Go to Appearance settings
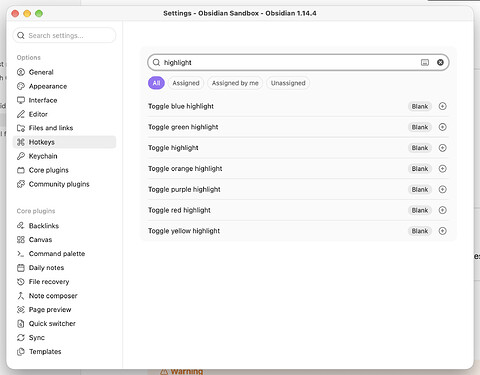Viewport: 480px width, 375px height. (x=64, y=86)
